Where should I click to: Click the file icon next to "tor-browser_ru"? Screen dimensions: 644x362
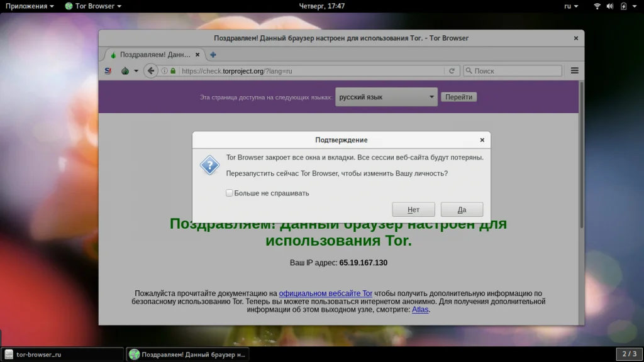9,354
